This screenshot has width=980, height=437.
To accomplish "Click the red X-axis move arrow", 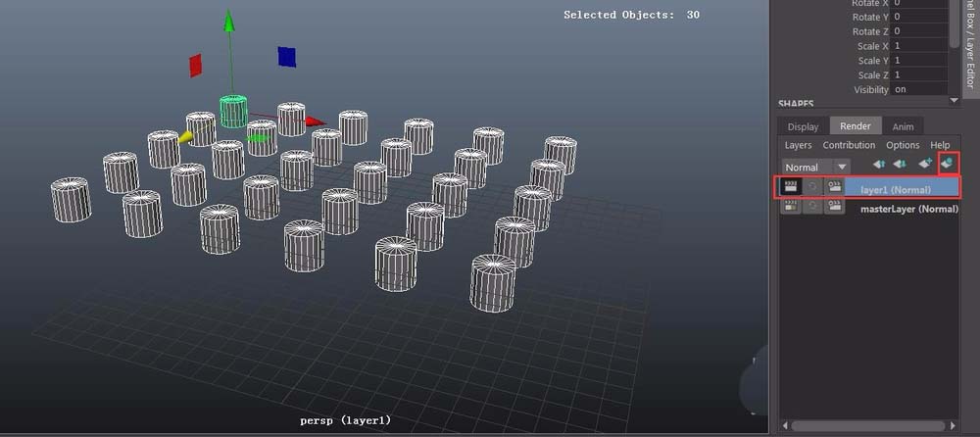I will [x=316, y=121].
